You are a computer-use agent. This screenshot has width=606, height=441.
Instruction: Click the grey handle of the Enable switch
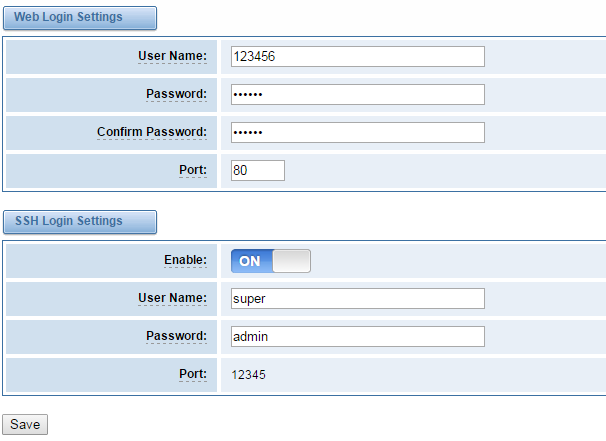pyautogui.click(x=291, y=261)
